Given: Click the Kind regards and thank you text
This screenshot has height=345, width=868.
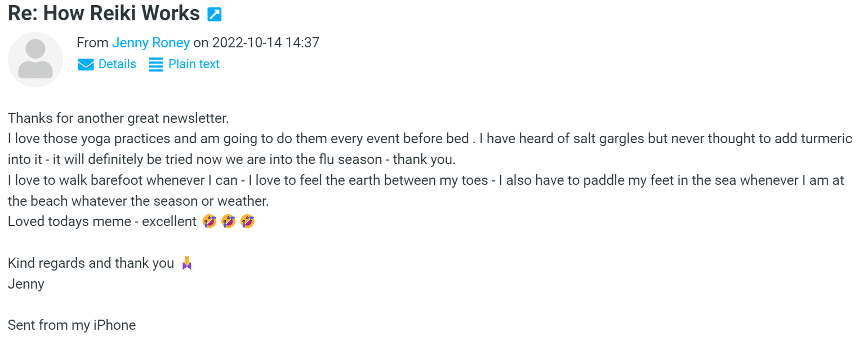Looking at the screenshot, I should tap(91, 263).
